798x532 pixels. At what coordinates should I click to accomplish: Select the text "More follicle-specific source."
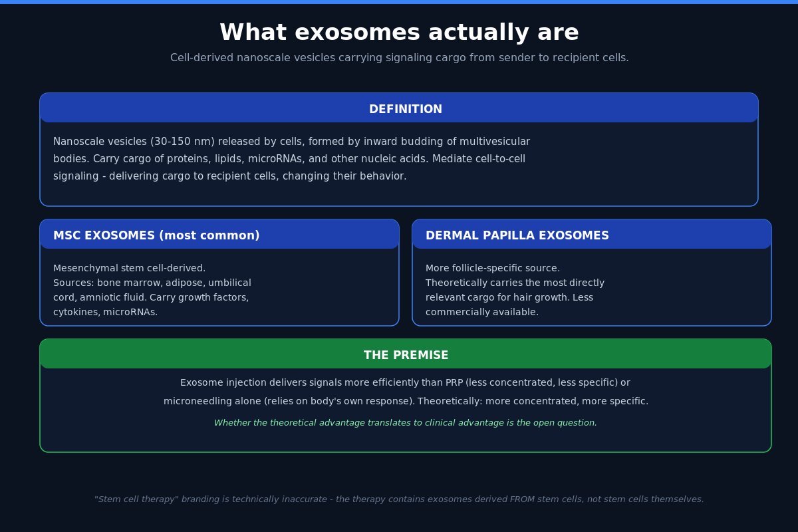[x=493, y=268]
